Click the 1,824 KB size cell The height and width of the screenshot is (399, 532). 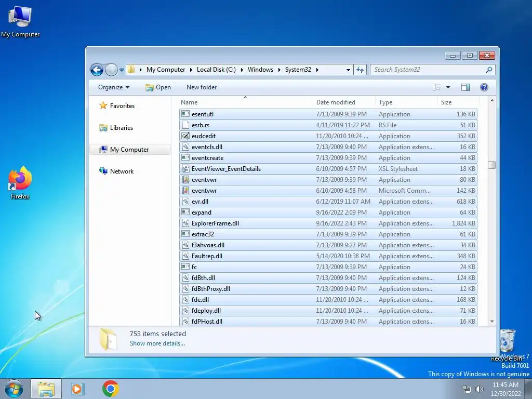463,223
